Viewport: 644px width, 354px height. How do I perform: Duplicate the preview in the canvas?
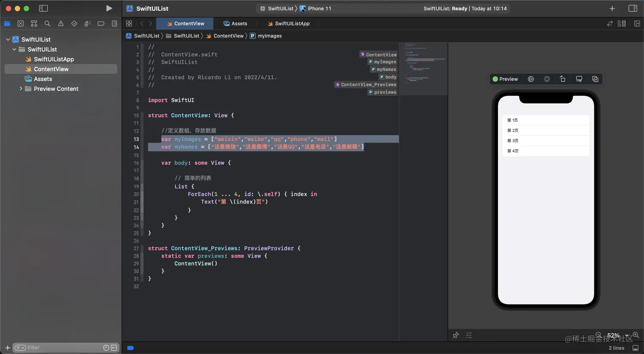(x=595, y=79)
